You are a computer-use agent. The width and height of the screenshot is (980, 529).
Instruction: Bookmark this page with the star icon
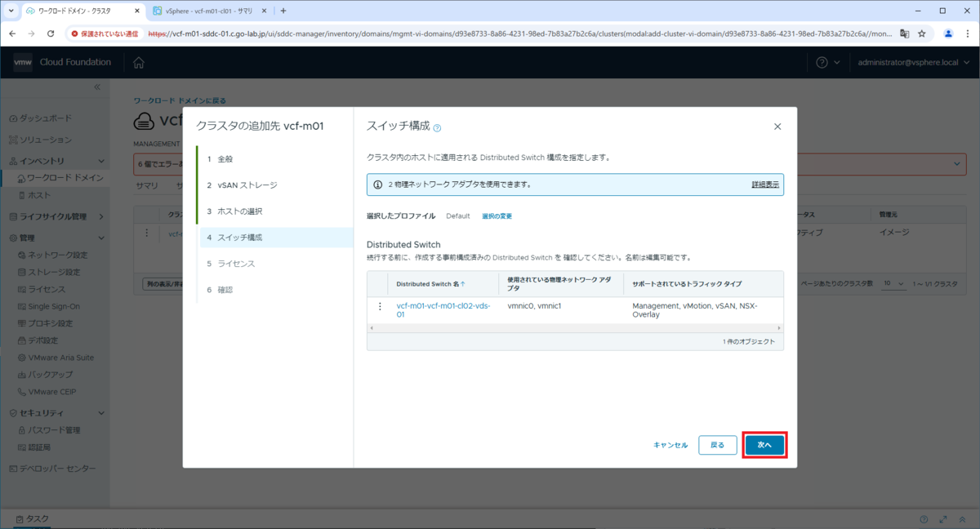click(922, 33)
